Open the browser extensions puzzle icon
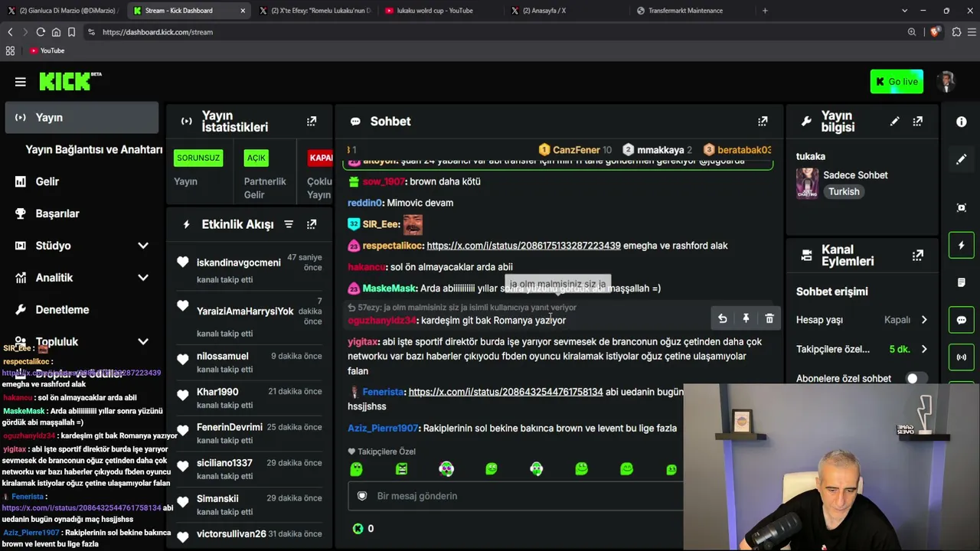The width and height of the screenshot is (980, 551). click(956, 32)
